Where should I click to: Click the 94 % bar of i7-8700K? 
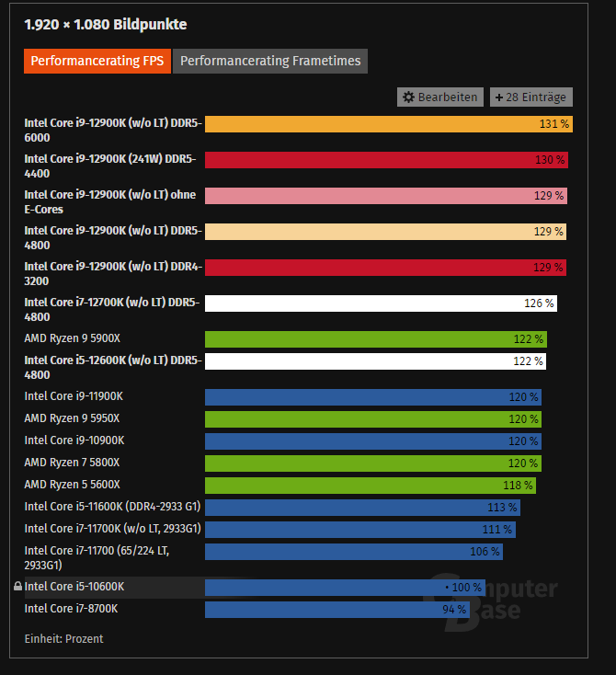337,610
